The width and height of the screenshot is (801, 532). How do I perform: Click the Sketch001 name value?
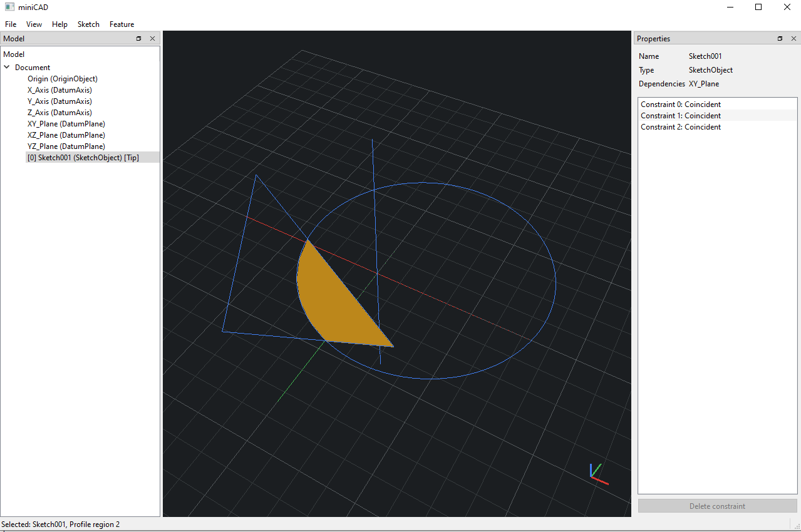point(705,56)
